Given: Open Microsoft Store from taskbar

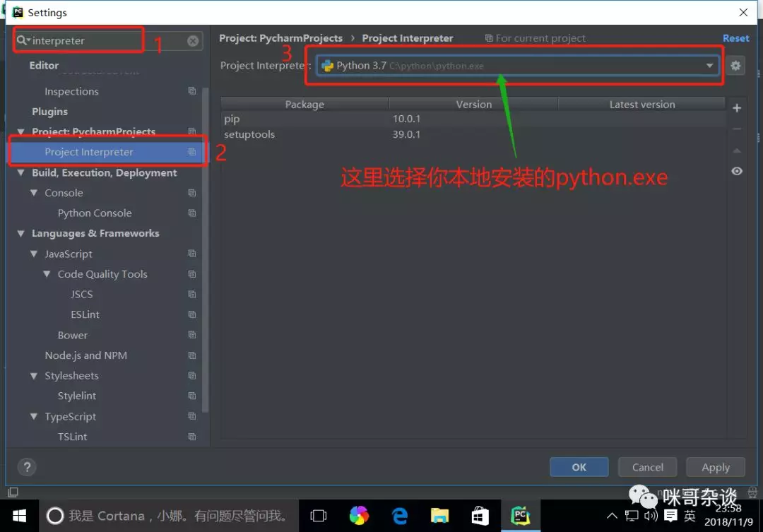Looking at the screenshot, I should pyautogui.click(x=480, y=516).
